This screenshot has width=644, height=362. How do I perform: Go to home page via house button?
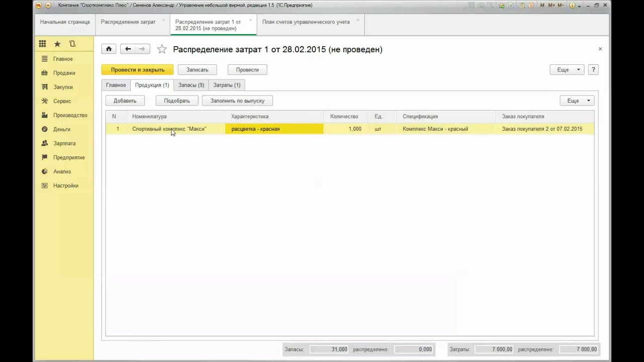coord(109,49)
